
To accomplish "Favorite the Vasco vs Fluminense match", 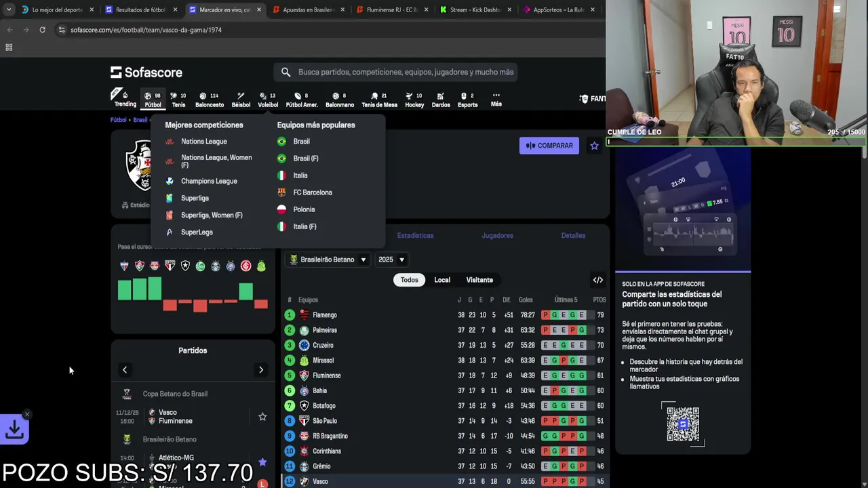I will pos(262,417).
